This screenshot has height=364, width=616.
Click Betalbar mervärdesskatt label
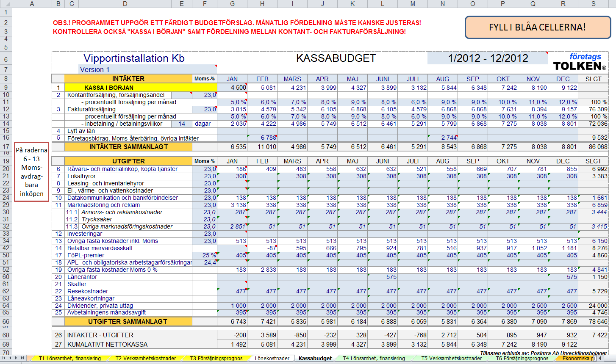pyautogui.click(x=100, y=248)
